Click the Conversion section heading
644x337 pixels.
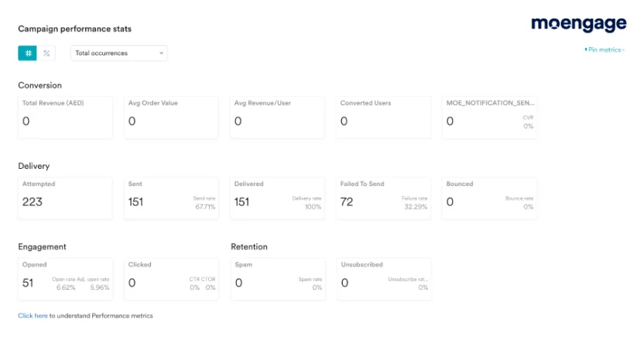[39, 85]
